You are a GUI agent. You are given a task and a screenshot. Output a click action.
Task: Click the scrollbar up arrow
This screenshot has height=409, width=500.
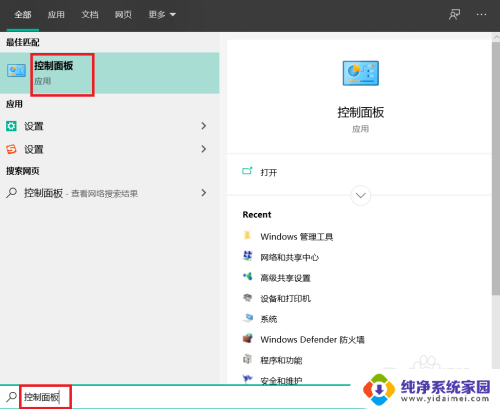pyautogui.click(x=496, y=37)
